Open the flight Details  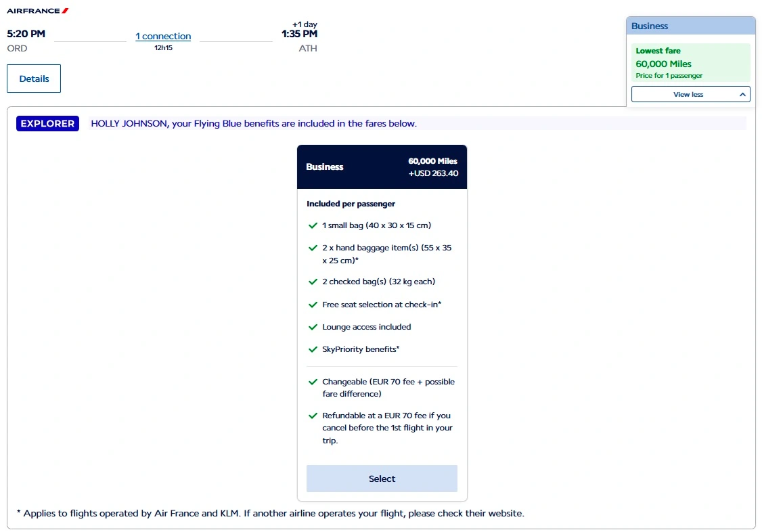34,79
